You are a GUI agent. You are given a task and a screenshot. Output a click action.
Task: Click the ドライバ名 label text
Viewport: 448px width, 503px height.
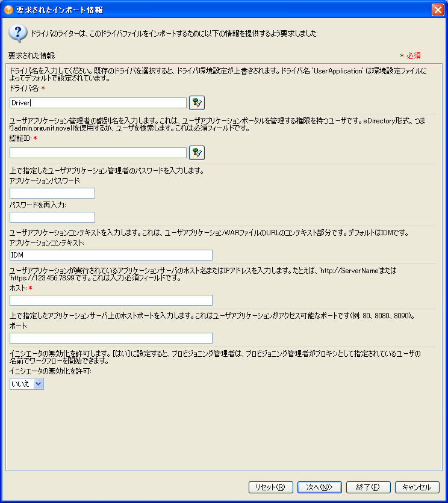pos(24,88)
